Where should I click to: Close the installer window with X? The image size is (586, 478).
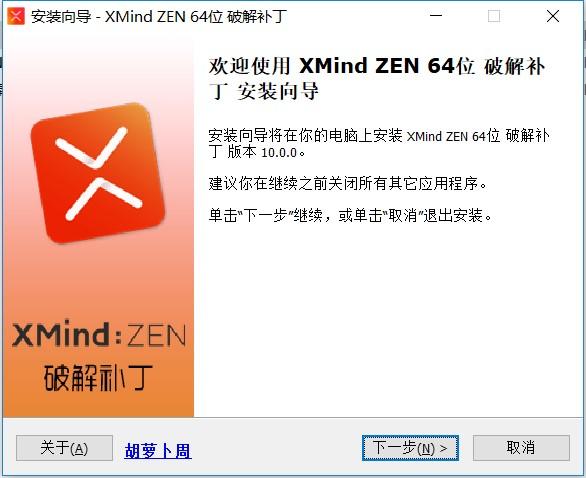pyautogui.click(x=553, y=16)
